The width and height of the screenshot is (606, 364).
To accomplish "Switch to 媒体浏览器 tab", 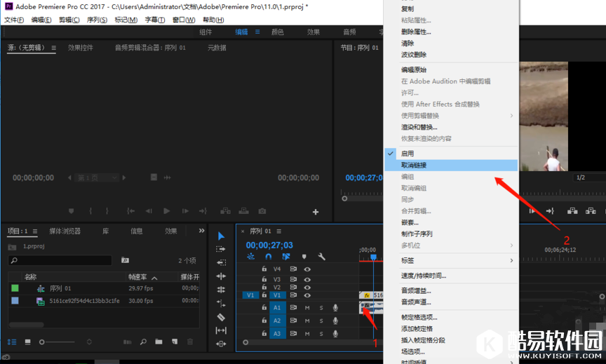I will (x=65, y=231).
